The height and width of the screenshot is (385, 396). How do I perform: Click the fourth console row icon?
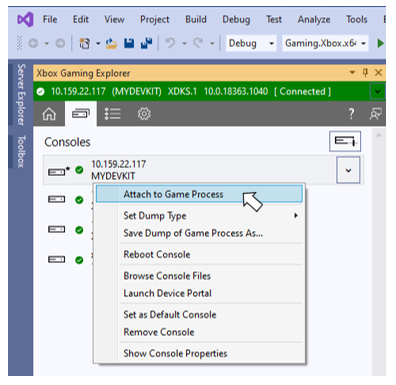coord(56,259)
